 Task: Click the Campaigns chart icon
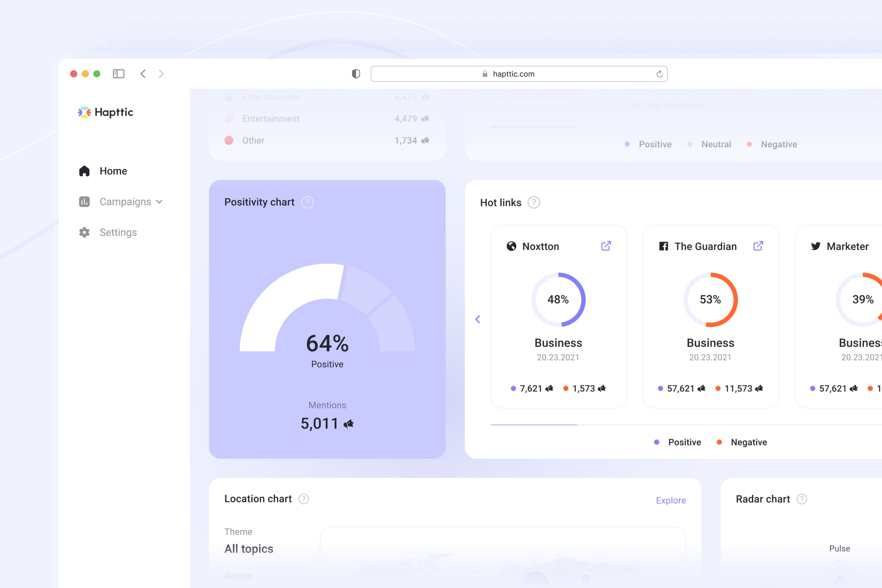pos(84,202)
